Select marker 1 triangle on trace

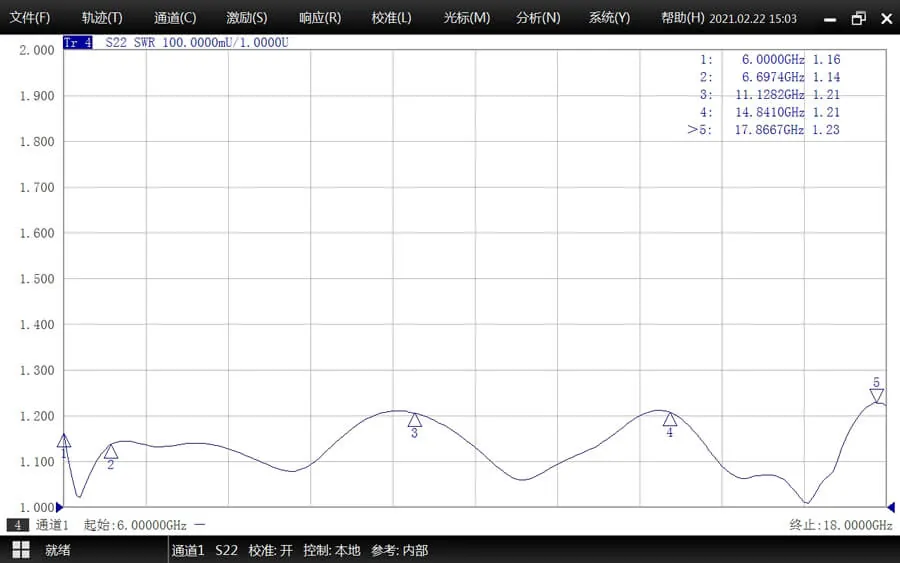point(64,441)
